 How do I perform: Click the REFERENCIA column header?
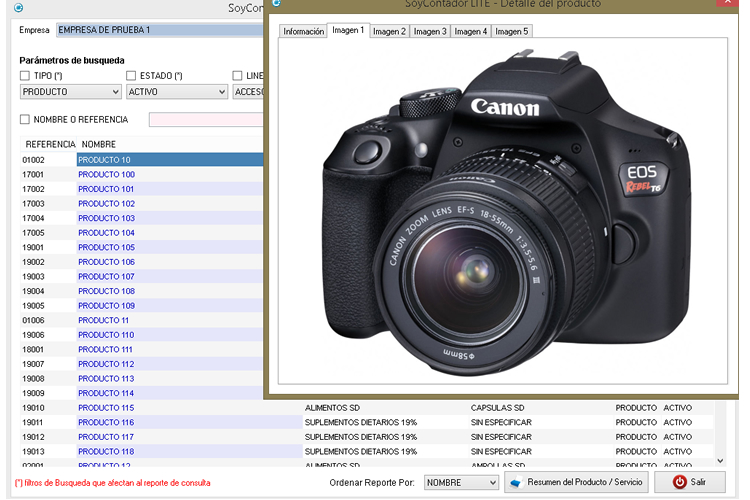pos(50,144)
